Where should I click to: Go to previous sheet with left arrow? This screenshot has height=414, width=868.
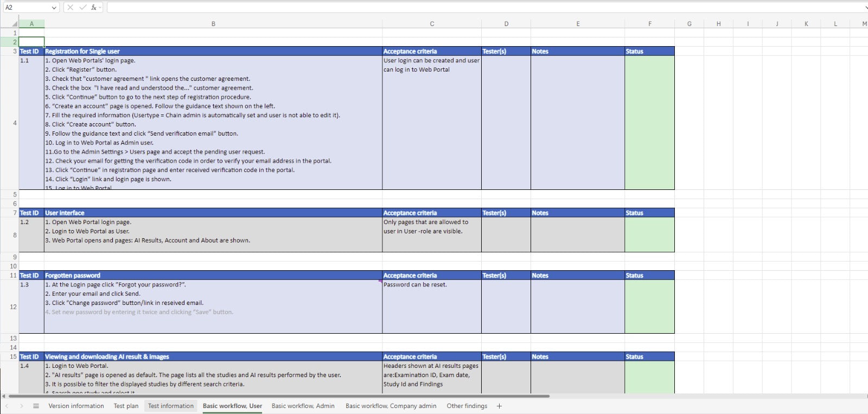point(7,406)
